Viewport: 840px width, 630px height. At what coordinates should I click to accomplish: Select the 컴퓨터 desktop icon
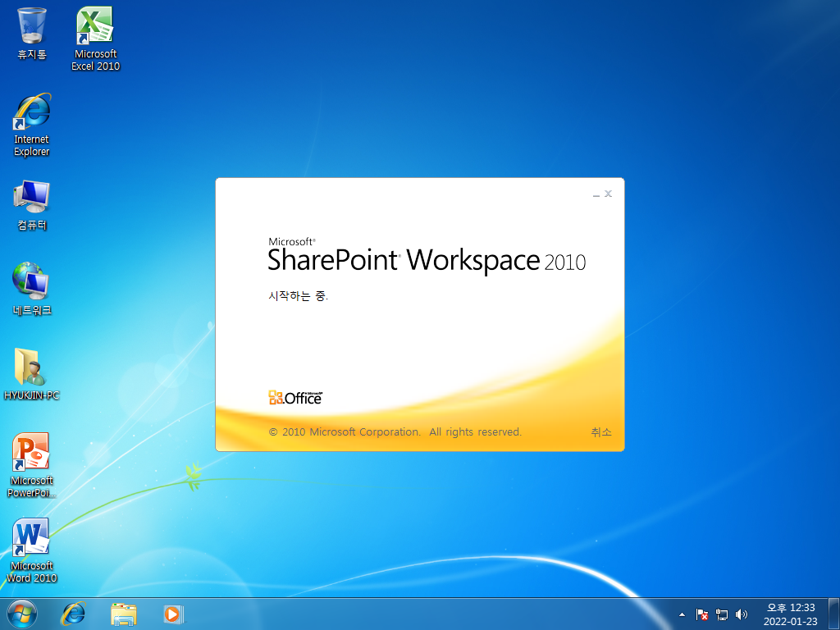point(32,205)
